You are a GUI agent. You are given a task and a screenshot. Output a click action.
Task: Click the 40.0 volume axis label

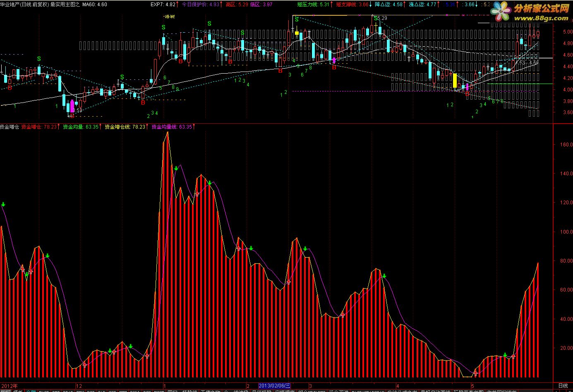[x=567, y=319]
